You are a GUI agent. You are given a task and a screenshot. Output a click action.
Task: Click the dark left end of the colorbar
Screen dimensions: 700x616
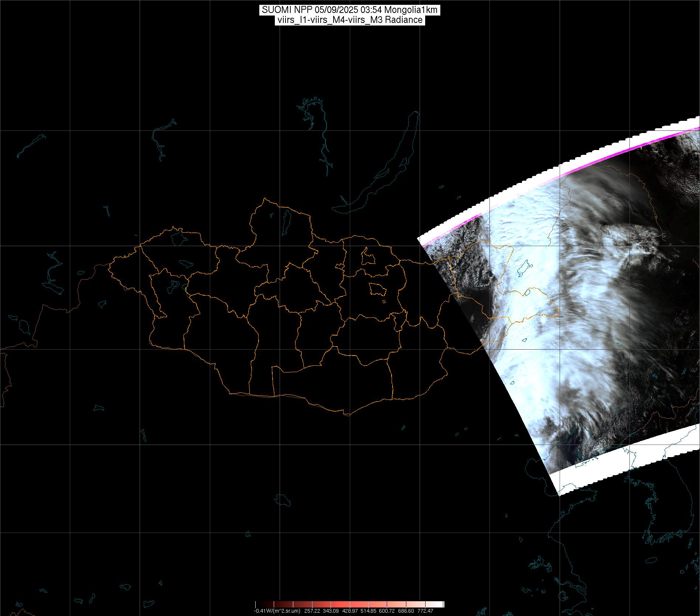[x=259, y=605]
